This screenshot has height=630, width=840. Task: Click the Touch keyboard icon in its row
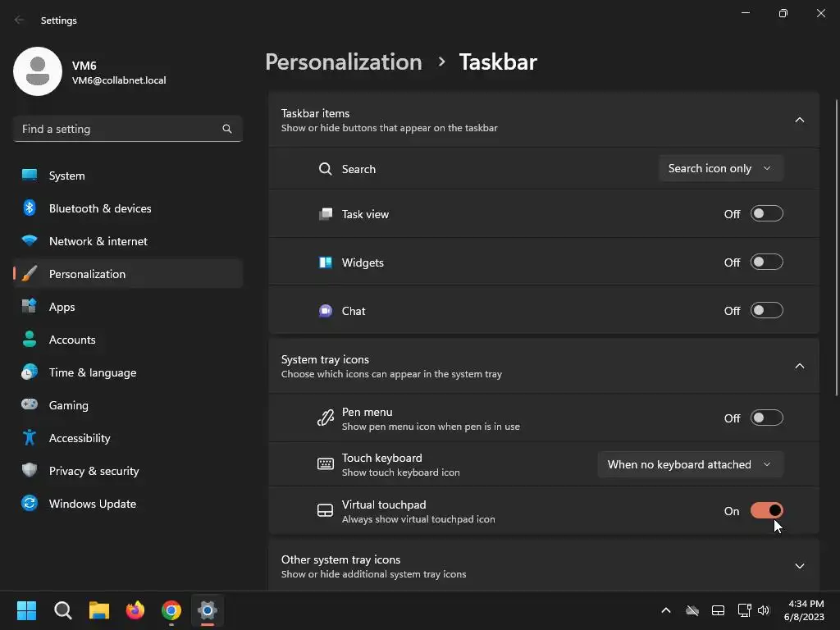[x=325, y=464]
